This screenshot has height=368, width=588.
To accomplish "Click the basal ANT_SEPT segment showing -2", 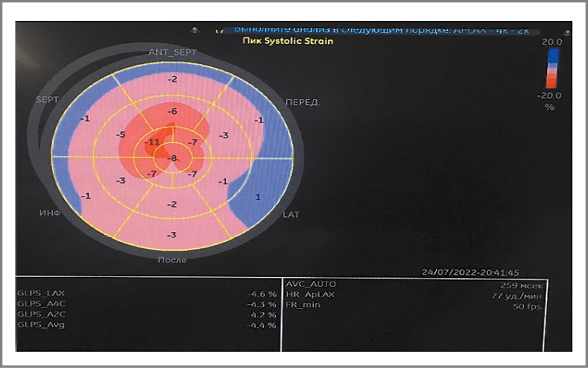I will pos(172,79).
